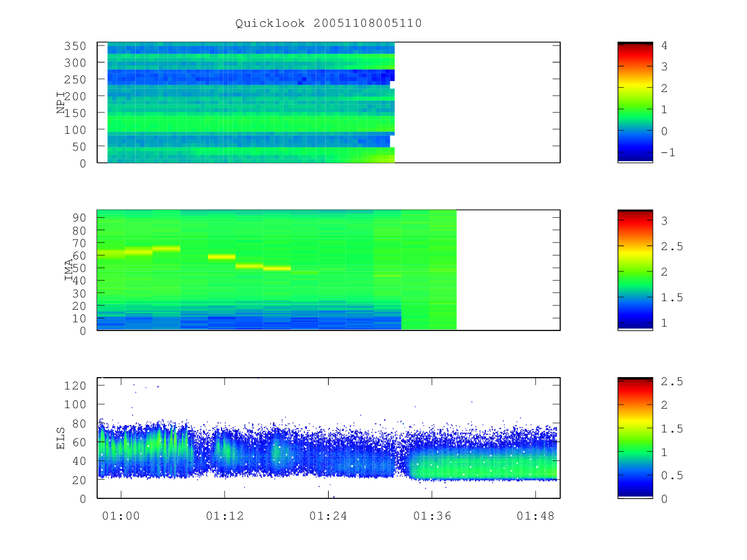Click the 4 label on NPI colorbar
The image size is (747, 560).
point(665,45)
